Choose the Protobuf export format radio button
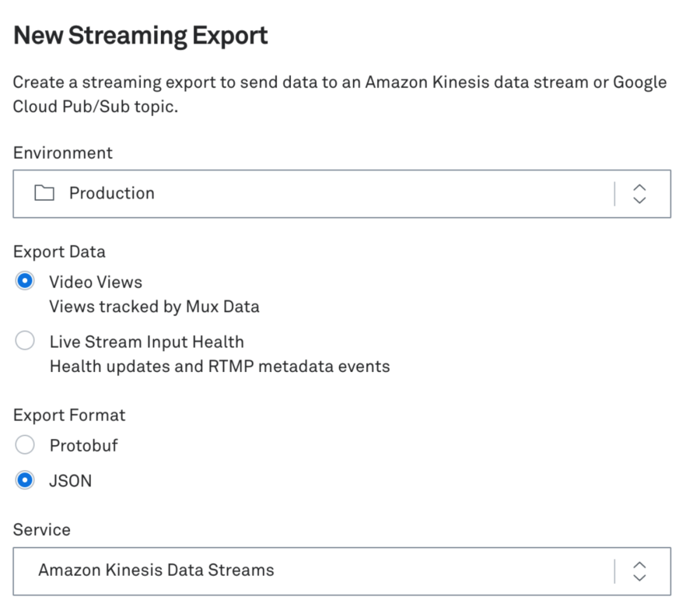The width and height of the screenshot is (700, 611). pos(26,445)
